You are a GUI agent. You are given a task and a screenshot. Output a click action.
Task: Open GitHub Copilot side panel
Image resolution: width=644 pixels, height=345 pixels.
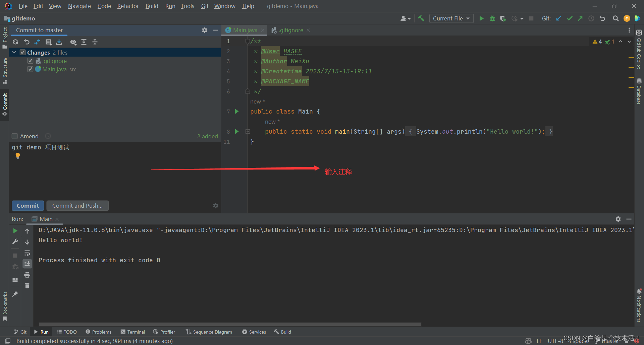[x=639, y=50]
